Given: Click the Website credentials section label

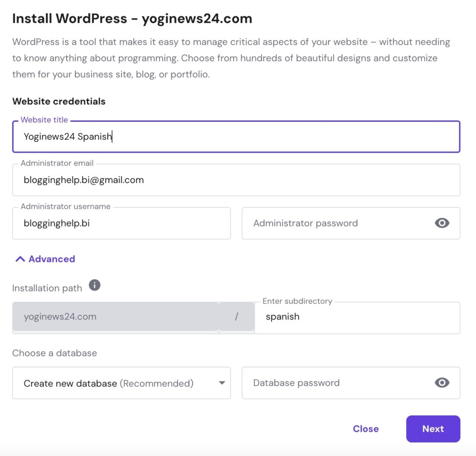Looking at the screenshot, I should (59, 101).
